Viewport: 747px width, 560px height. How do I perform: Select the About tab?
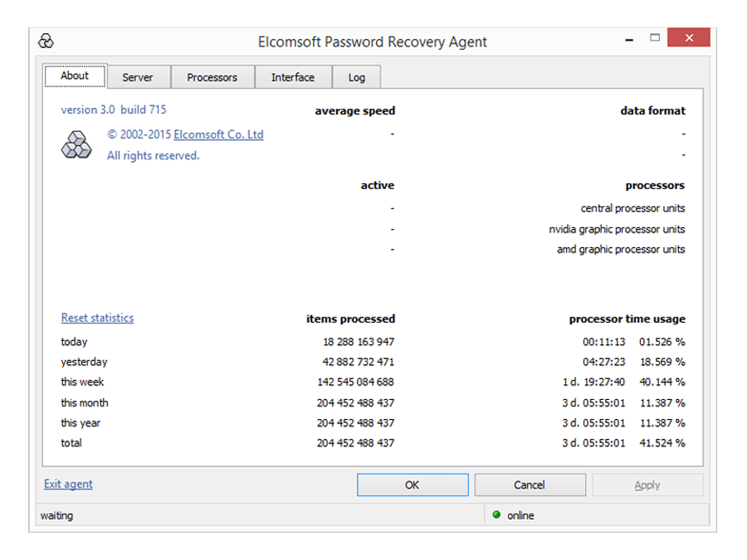pos(75,75)
